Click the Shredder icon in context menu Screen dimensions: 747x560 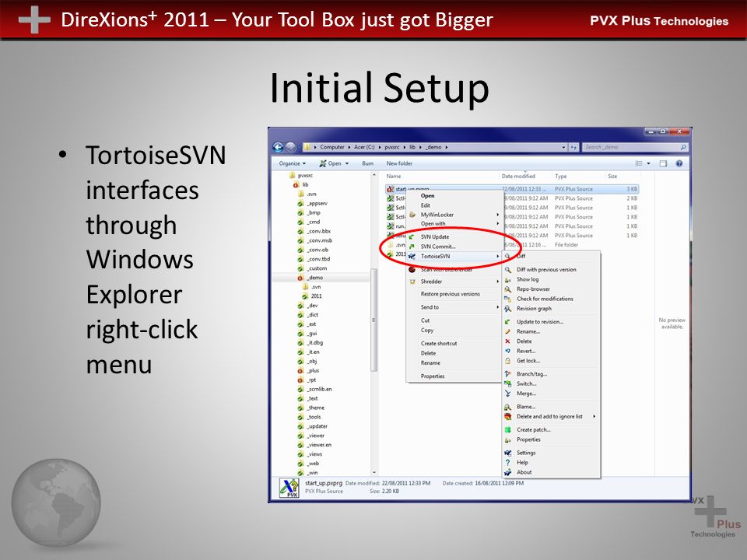(x=412, y=282)
